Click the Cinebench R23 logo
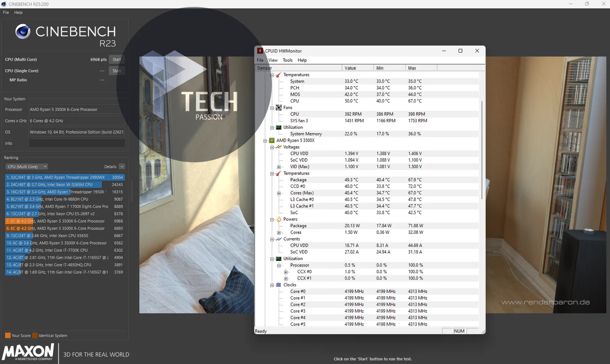Screen dimensions: 610x364 (x=66, y=35)
